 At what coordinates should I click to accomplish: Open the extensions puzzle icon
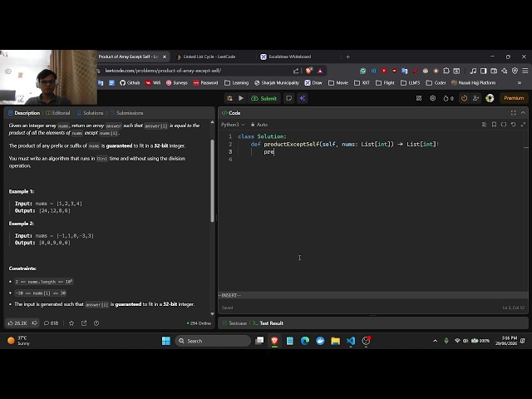pos(446,71)
